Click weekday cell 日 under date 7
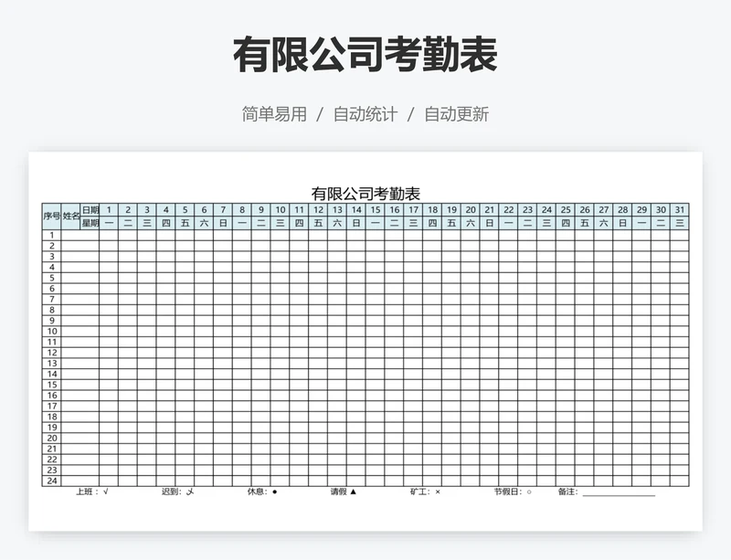 (x=223, y=223)
